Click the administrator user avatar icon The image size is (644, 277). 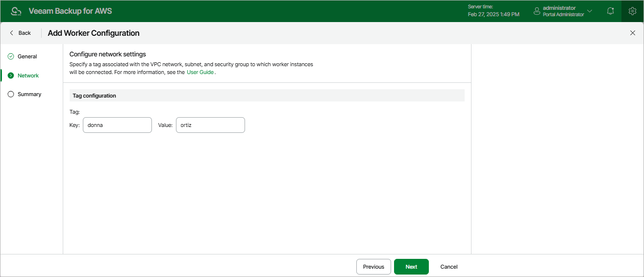pyautogui.click(x=537, y=11)
